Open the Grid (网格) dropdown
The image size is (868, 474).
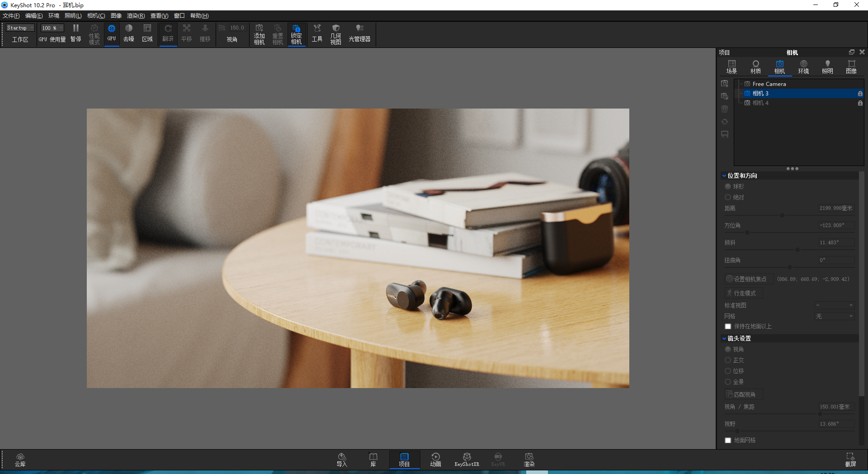tap(834, 316)
